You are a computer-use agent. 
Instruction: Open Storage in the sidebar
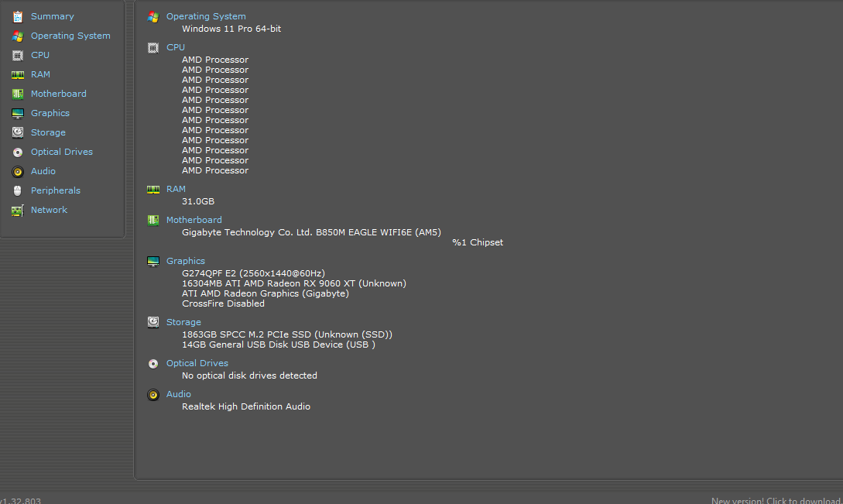pyautogui.click(x=48, y=133)
